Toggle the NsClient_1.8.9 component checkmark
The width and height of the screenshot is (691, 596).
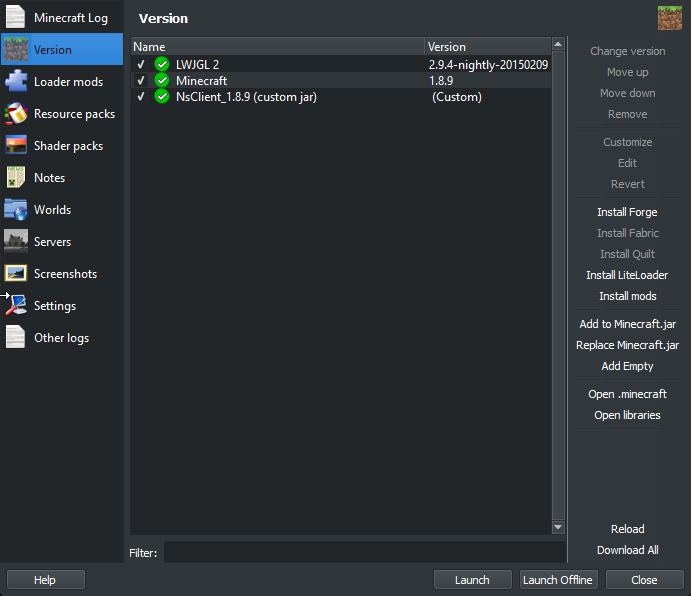[141, 97]
